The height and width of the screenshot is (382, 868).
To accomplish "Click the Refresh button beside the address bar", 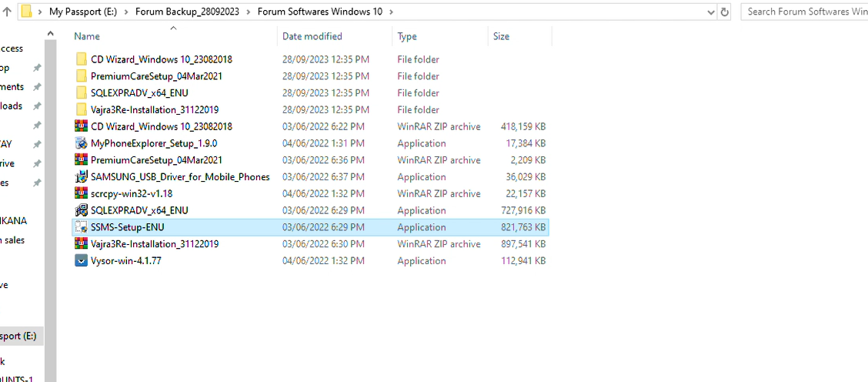I will tap(725, 11).
